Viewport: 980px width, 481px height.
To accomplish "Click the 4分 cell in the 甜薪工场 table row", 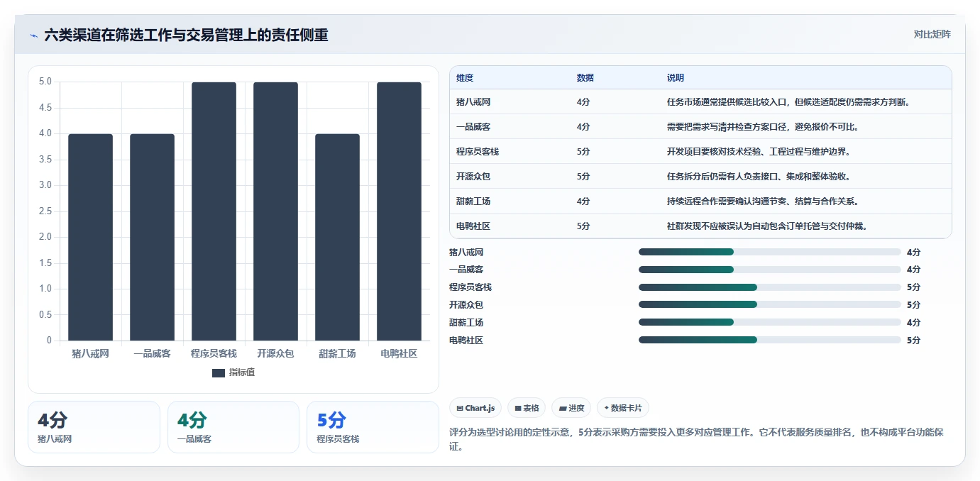I will coord(583,201).
